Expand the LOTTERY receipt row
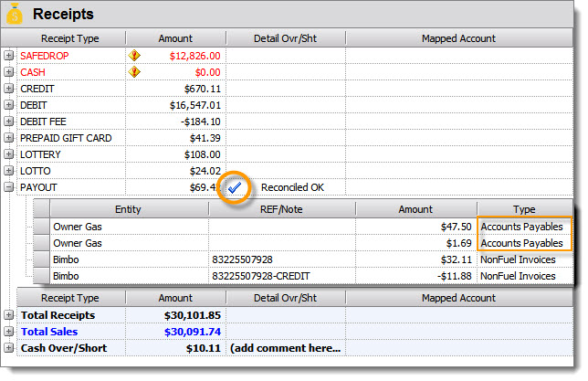Image resolution: width=588 pixels, height=381 pixels. pos(9,154)
